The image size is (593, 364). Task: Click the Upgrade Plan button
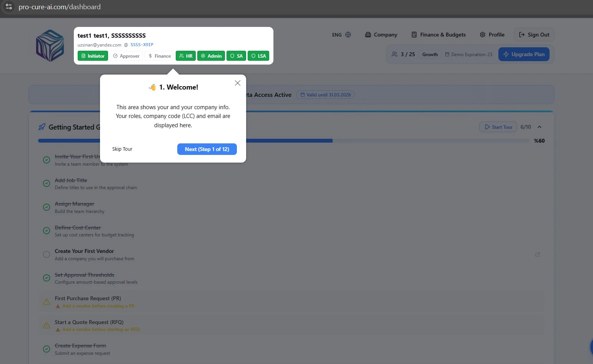[524, 54]
